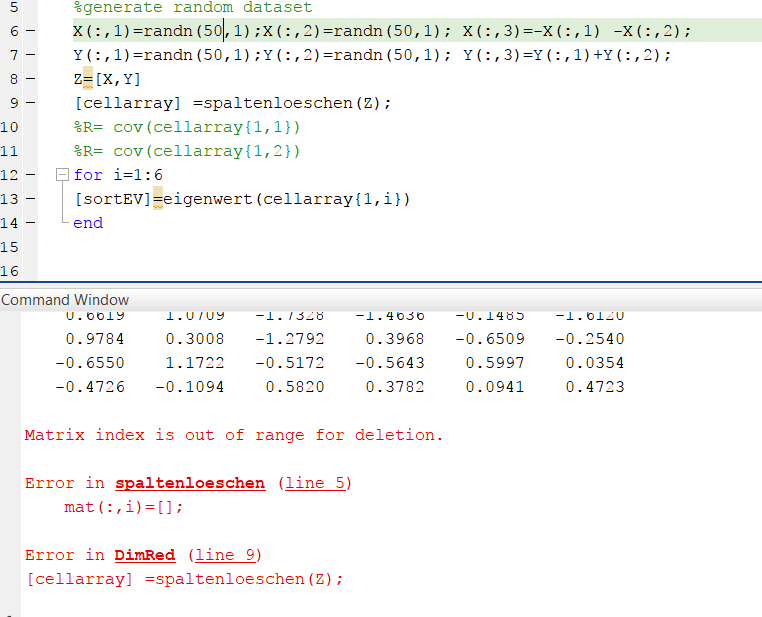Set breakpoint on line 7 dash
Screen dimensions: 762x617
pyautogui.click(x=29, y=56)
